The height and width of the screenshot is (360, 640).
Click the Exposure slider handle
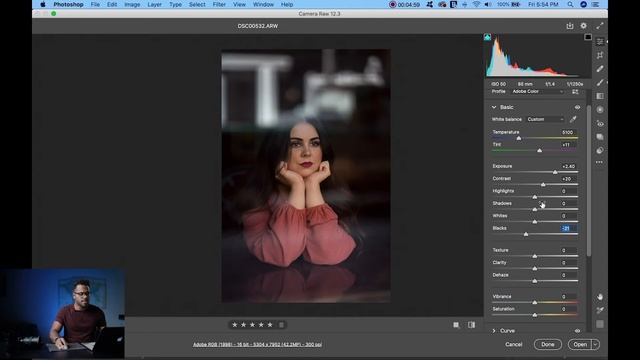(x=555, y=172)
